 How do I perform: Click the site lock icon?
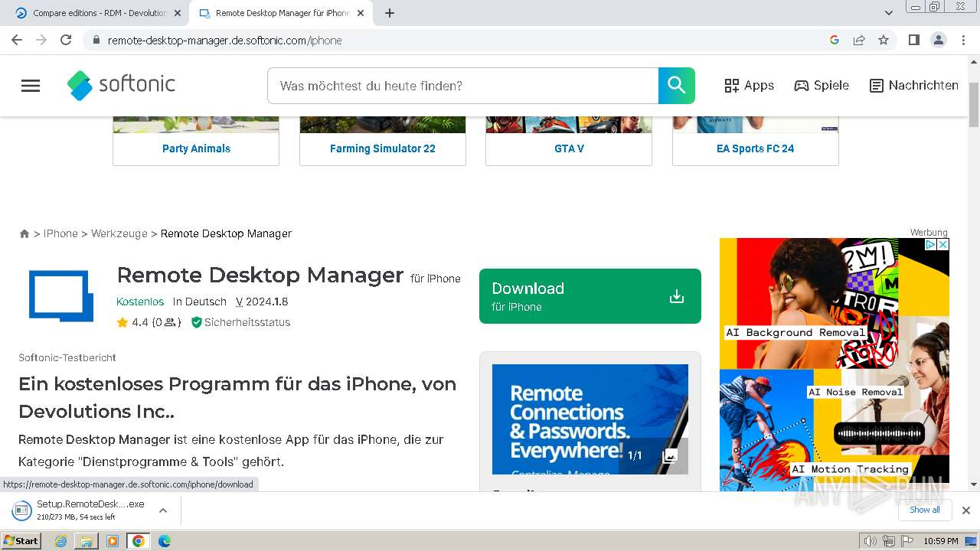pyautogui.click(x=96, y=40)
